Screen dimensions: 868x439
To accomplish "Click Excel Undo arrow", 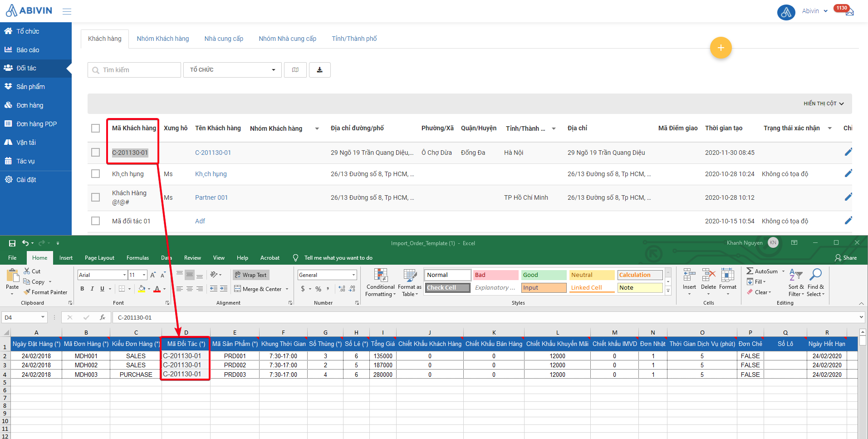I will 25,243.
